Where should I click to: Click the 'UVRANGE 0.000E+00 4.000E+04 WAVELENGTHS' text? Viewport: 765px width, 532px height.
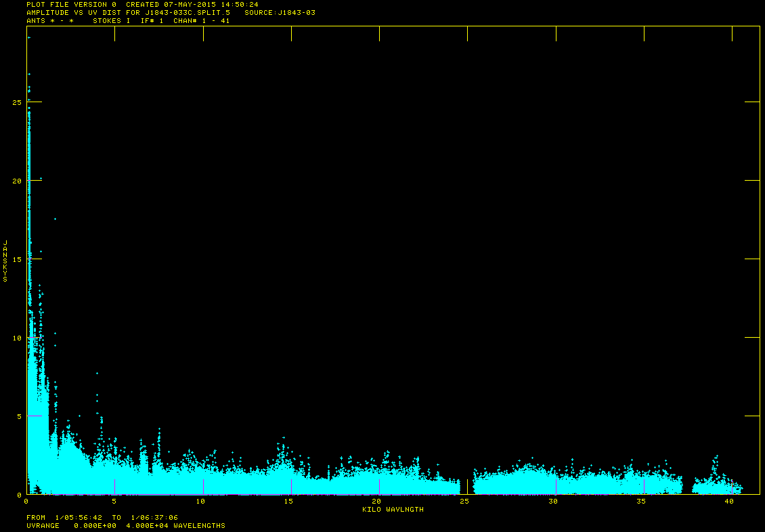pos(126,526)
